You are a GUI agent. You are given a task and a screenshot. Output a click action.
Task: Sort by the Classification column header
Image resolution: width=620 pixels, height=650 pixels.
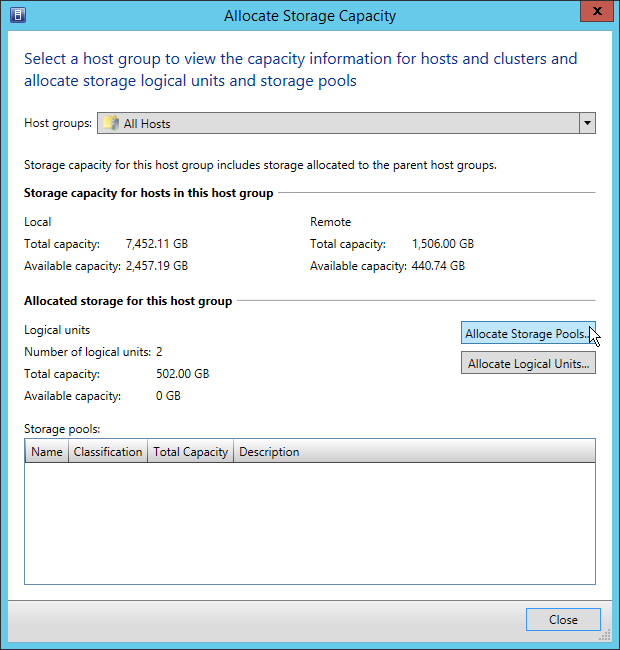108,452
